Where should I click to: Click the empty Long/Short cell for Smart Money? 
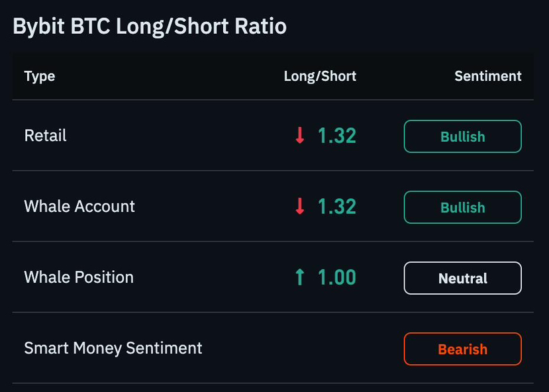[x=320, y=348]
